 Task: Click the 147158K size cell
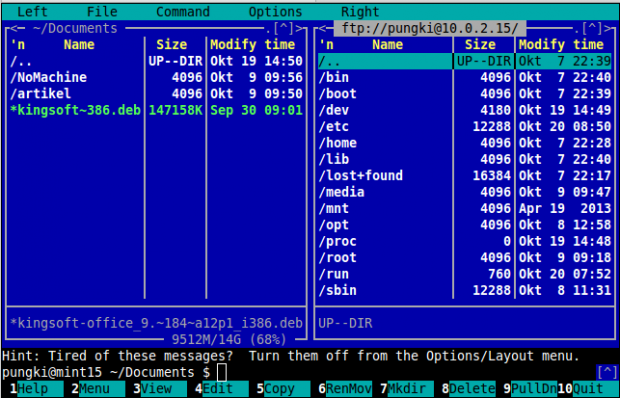coord(175,110)
